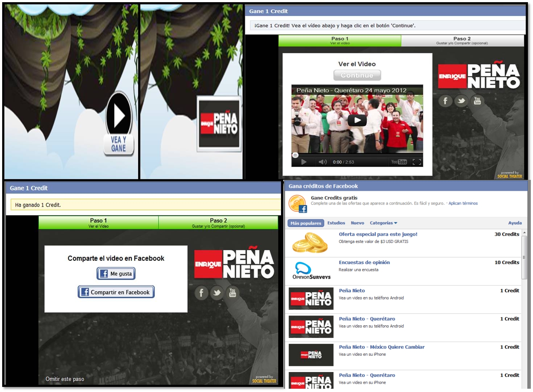Click the offers list scrollbar thumb
This screenshot has width=533, height=392.
tap(524, 257)
